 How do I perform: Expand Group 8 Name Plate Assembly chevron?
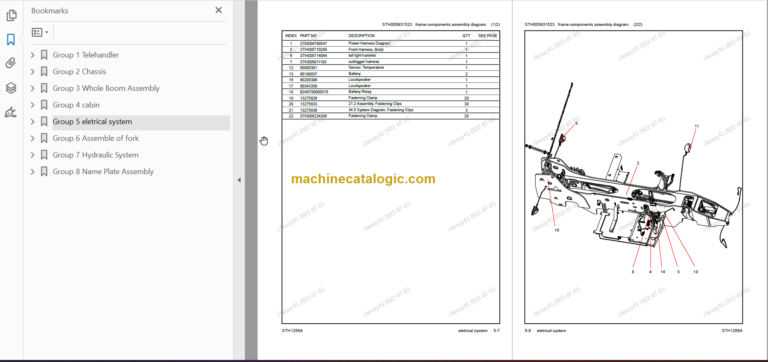[x=32, y=172]
